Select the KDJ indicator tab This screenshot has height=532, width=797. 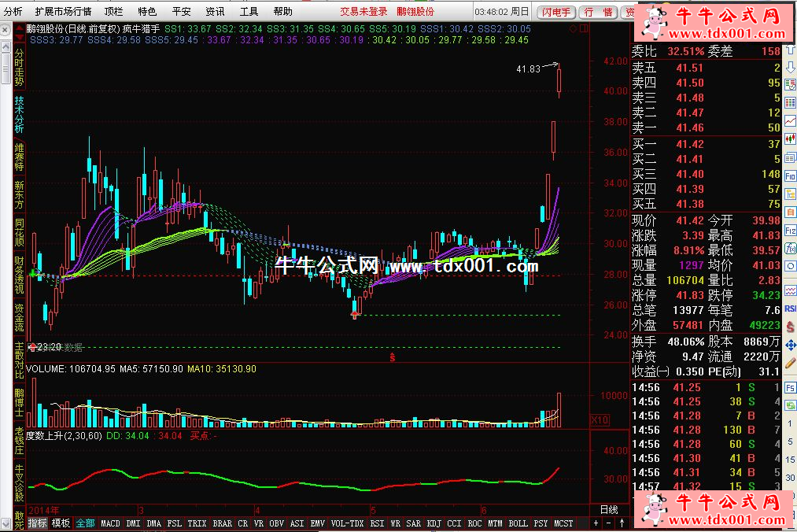[434, 523]
